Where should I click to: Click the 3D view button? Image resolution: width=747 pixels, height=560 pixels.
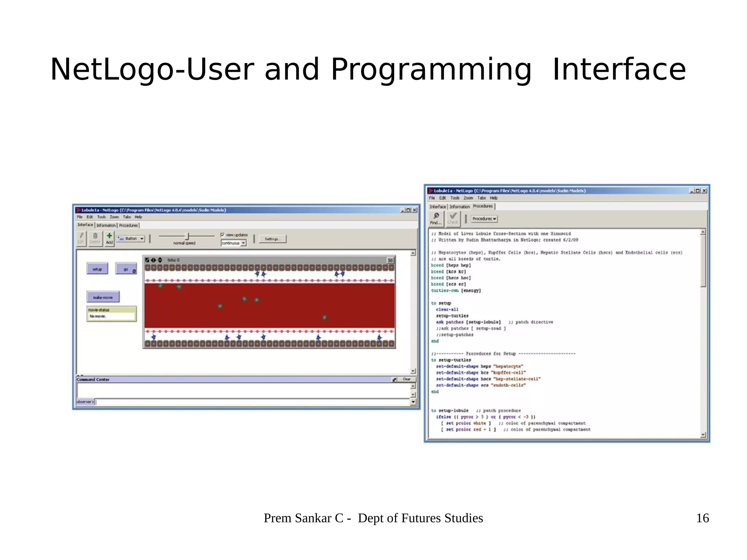pos(390,260)
